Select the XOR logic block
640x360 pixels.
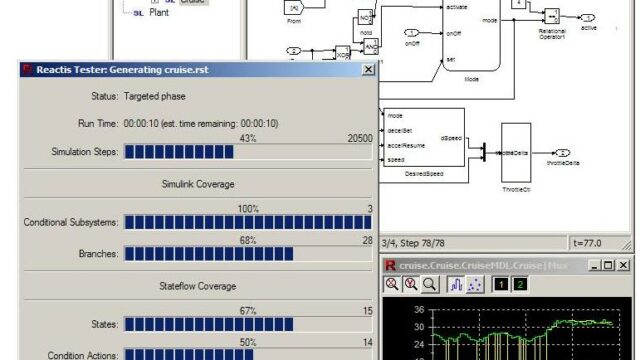(x=342, y=53)
